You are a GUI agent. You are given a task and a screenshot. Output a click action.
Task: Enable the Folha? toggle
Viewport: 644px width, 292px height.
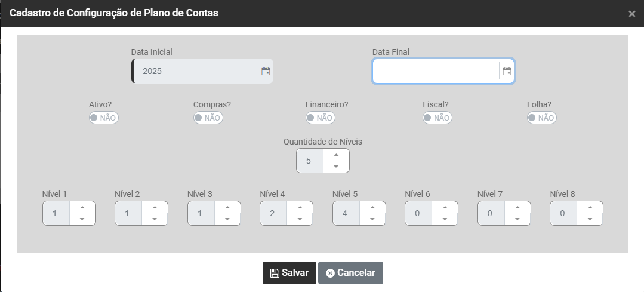541,118
